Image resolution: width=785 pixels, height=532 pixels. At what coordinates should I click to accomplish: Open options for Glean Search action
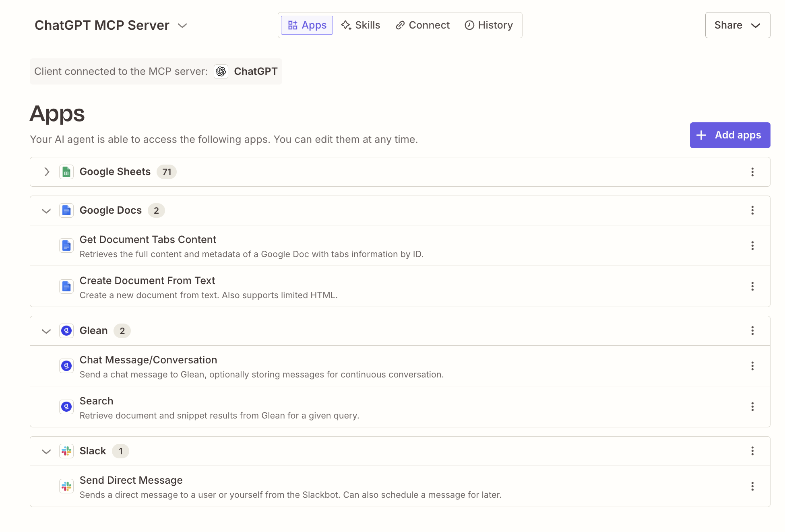[752, 407]
